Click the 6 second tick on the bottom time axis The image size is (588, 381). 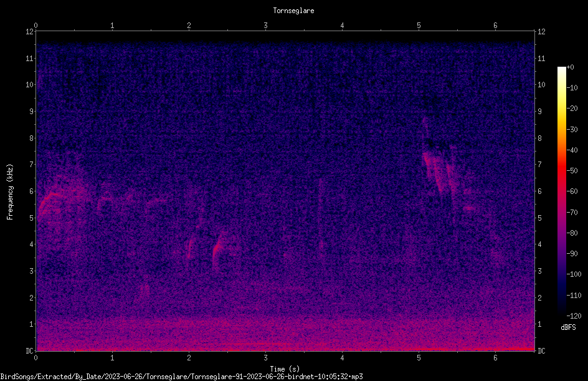click(x=495, y=358)
